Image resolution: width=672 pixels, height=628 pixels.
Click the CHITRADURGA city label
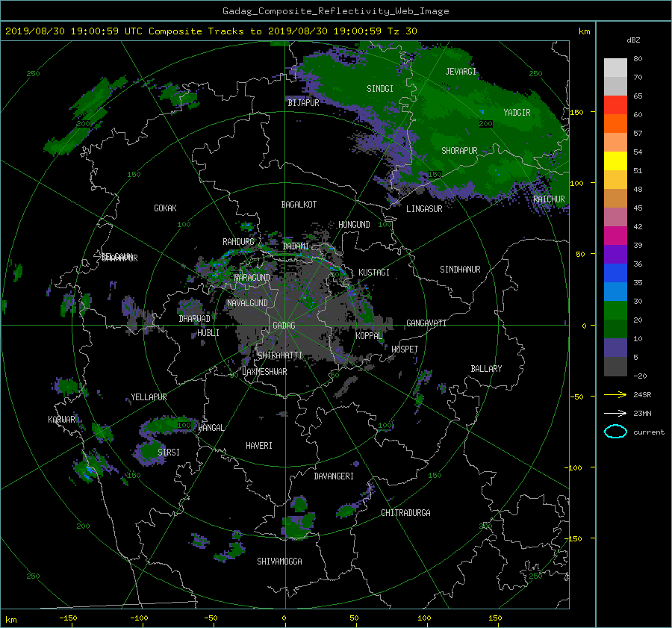click(x=405, y=513)
